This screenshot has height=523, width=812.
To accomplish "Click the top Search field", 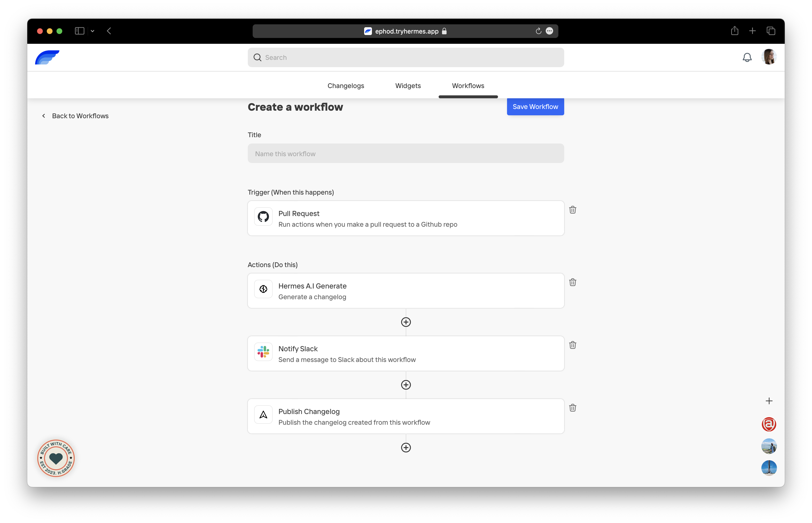I will (406, 57).
